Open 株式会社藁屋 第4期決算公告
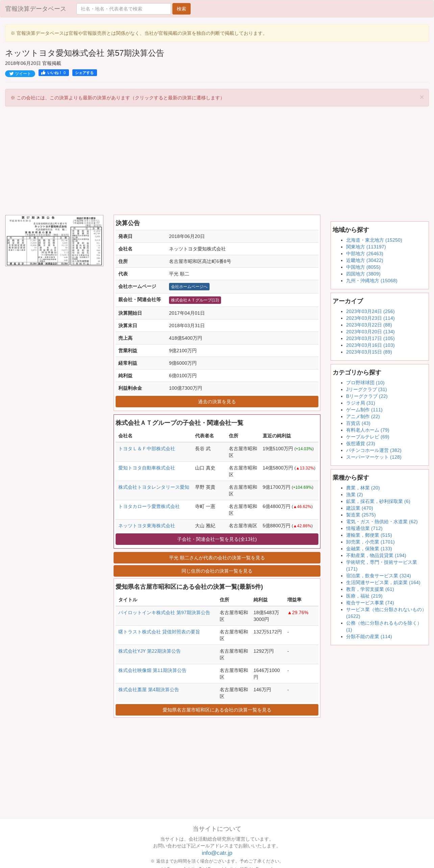434x868 pixels. coord(149,690)
